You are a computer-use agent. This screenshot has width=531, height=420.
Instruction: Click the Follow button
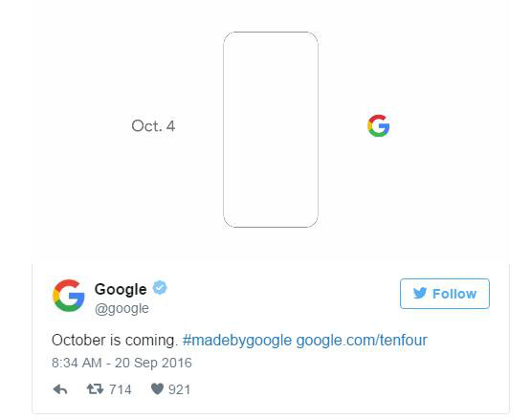(445, 294)
